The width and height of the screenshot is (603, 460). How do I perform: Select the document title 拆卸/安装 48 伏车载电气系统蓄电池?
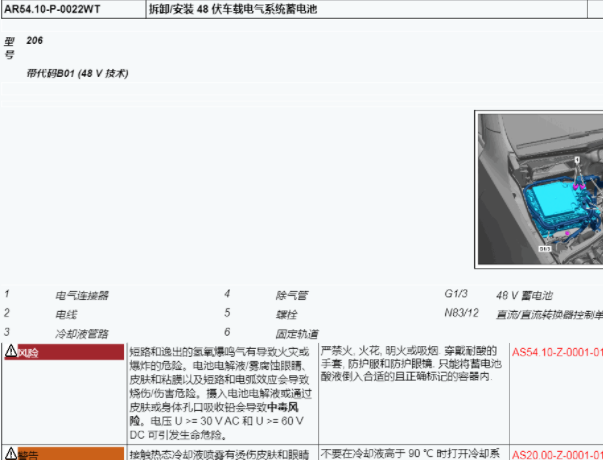point(233,9)
